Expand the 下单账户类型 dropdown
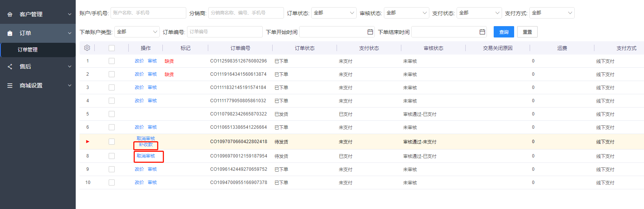 click(137, 32)
